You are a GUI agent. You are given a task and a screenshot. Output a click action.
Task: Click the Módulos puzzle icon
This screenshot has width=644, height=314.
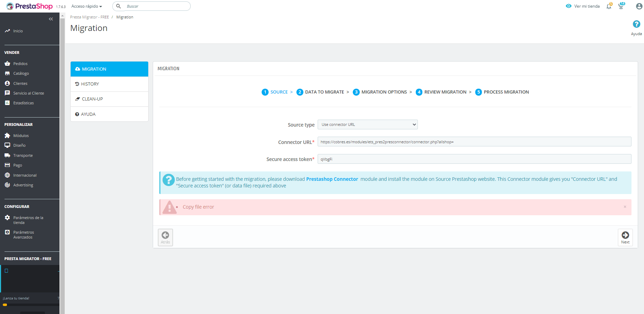[x=7, y=136]
